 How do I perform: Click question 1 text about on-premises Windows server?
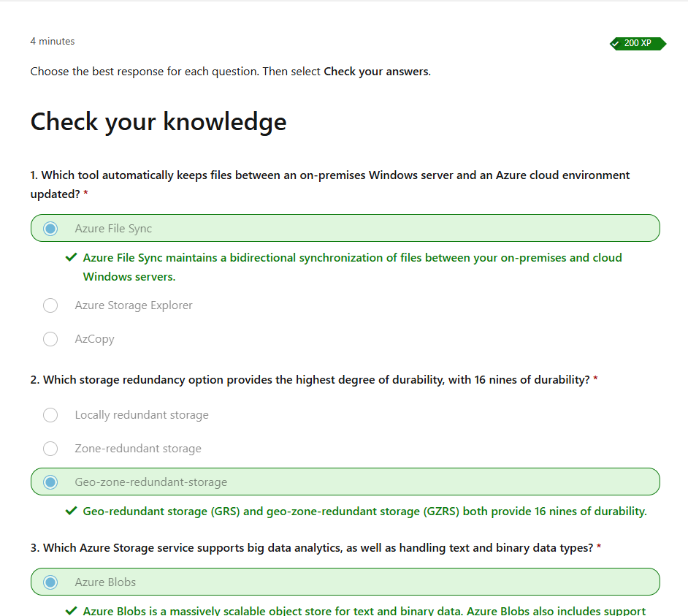point(330,184)
